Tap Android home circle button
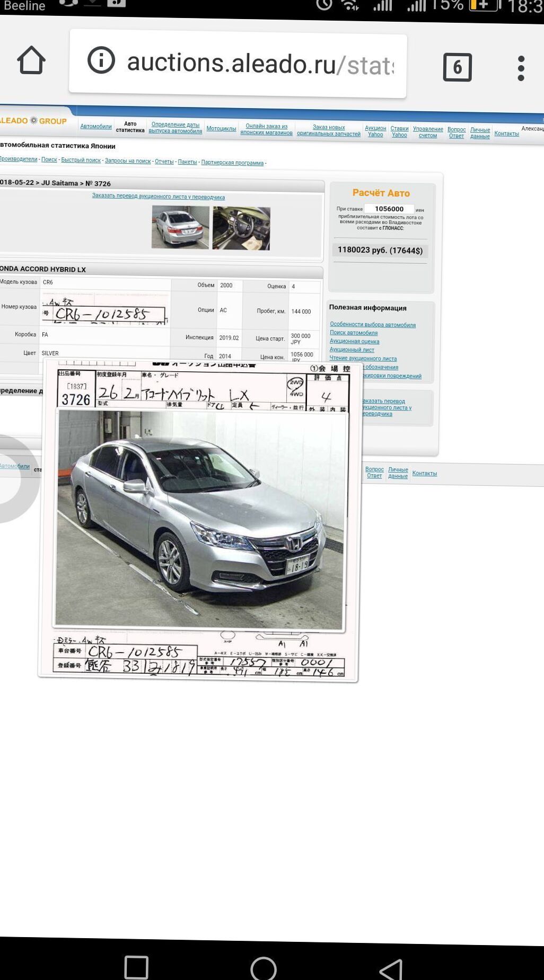This screenshot has height=980, width=544. coord(264,969)
